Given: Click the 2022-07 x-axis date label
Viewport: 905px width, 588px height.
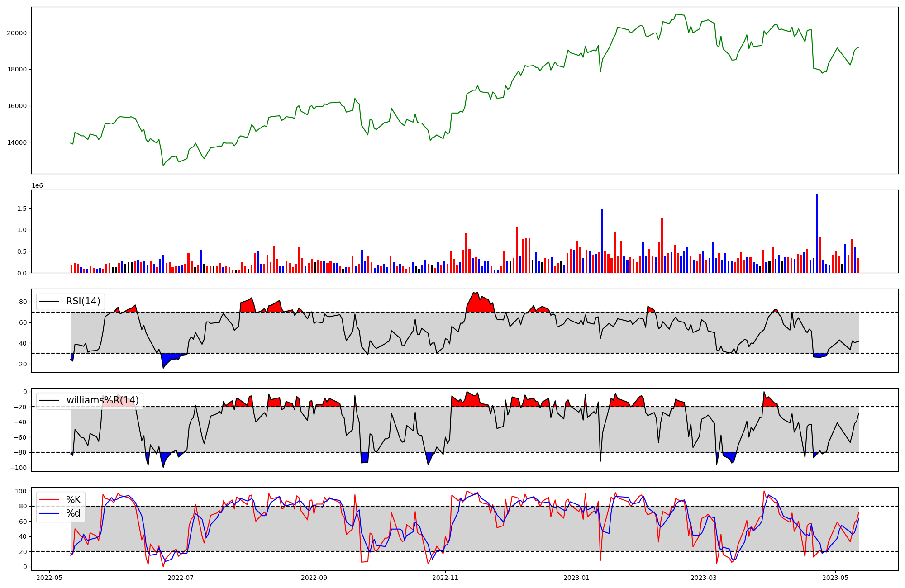Looking at the screenshot, I should click(x=181, y=578).
